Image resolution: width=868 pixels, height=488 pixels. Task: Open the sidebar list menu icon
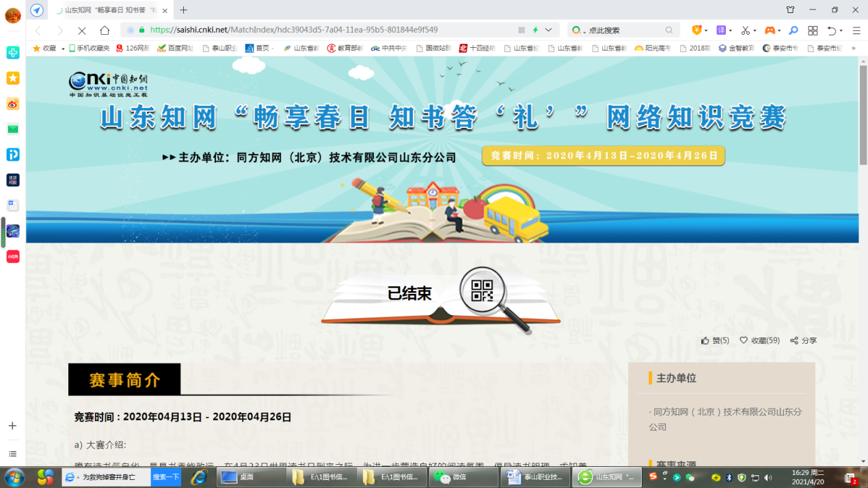pos(12,454)
